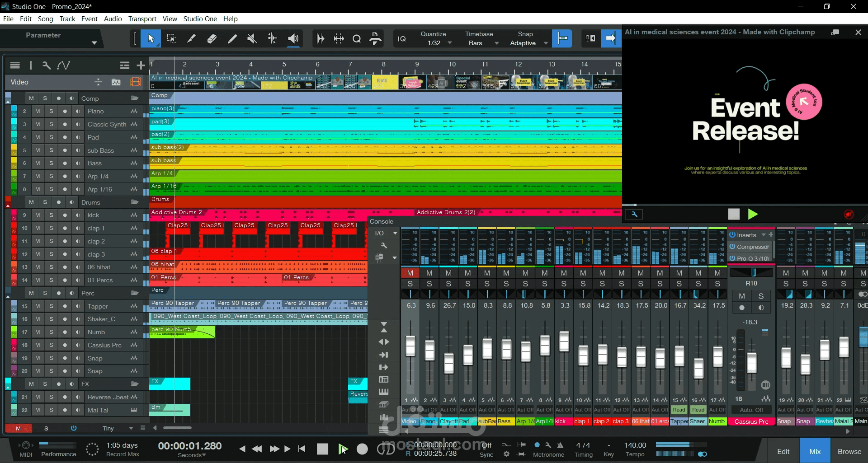Mute the Piano track

pyautogui.click(x=38, y=111)
